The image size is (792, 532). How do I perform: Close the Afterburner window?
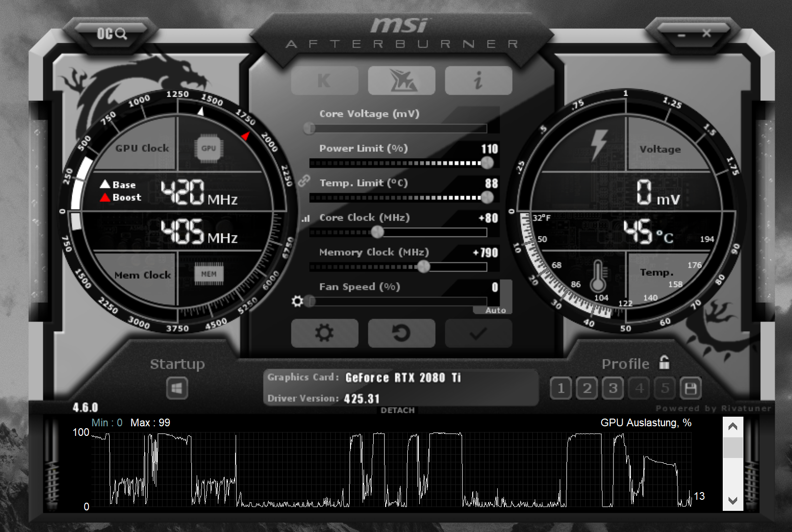click(x=706, y=33)
